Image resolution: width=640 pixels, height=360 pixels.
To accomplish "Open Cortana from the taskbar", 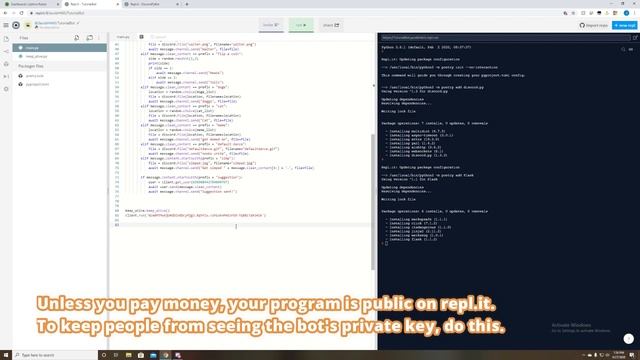I will (104, 355).
